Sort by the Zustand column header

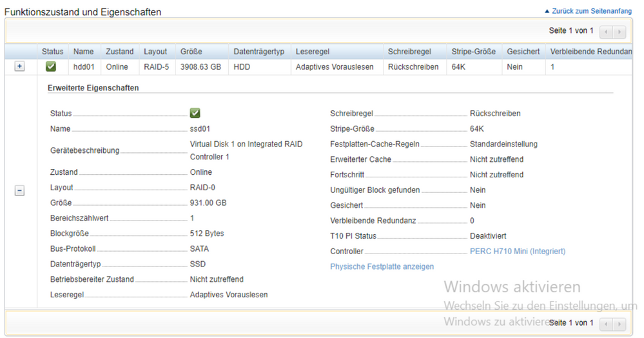(x=120, y=52)
